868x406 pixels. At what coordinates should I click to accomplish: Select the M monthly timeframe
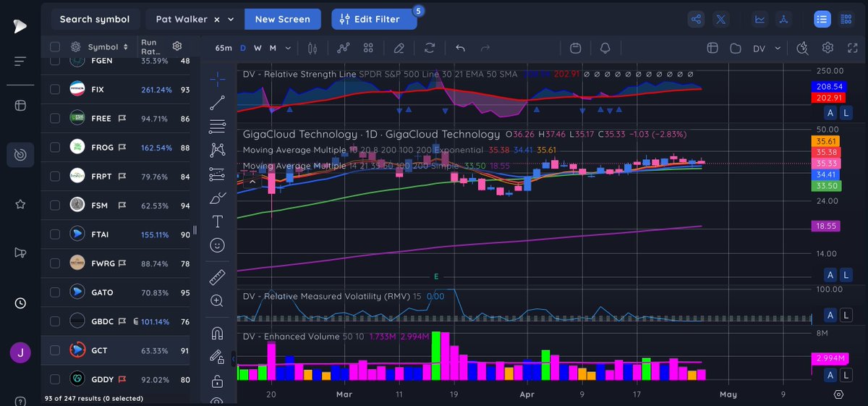click(x=273, y=48)
